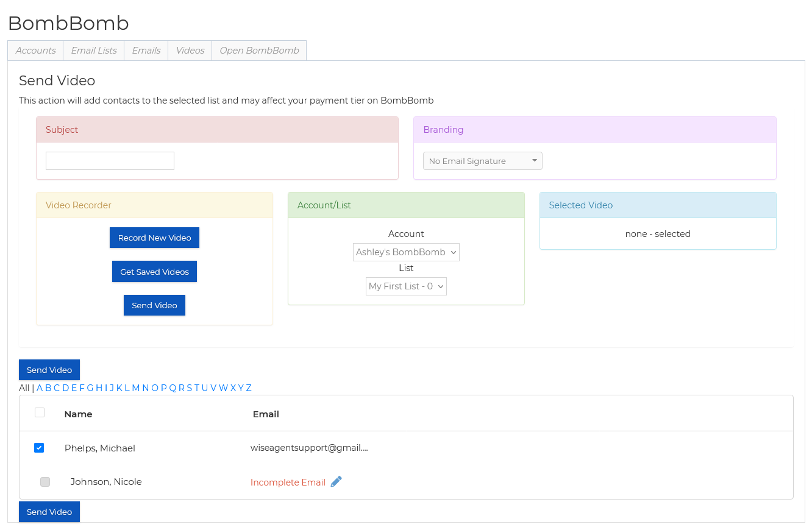Viewport: 812px width, 530px height.
Task: Filter contacts by letter G
Action: (90, 388)
